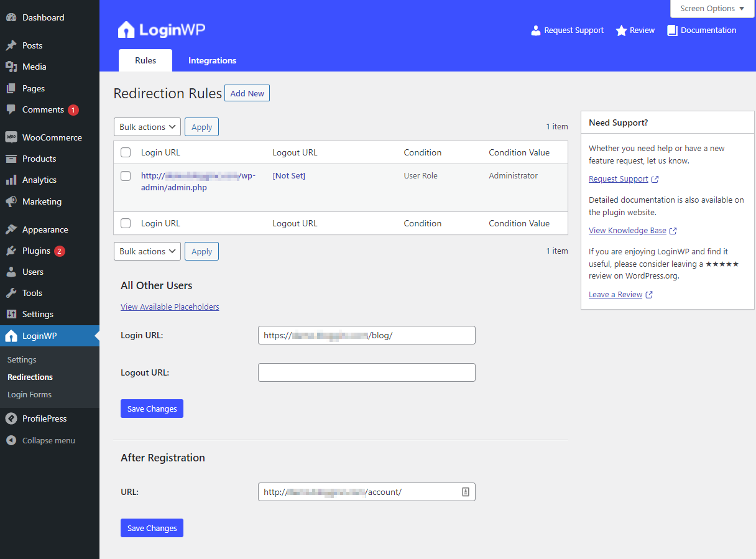The image size is (756, 559).
Task: Open the Redirections submenu item
Action: 30,377
